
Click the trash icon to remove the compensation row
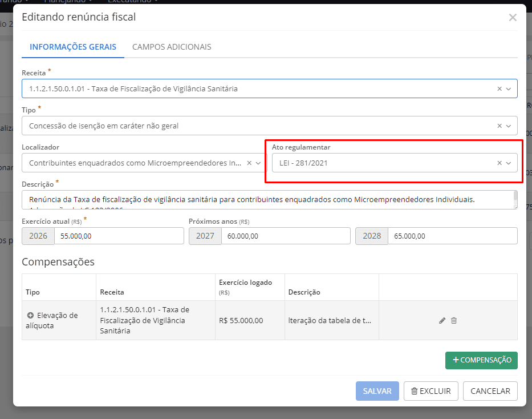click(x=454, y=320)
